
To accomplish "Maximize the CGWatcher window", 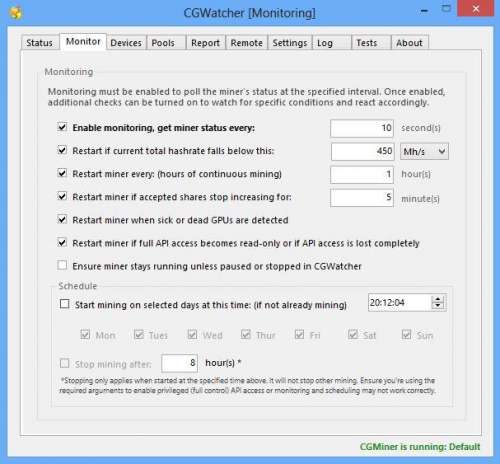I will [x=446, y=9].
